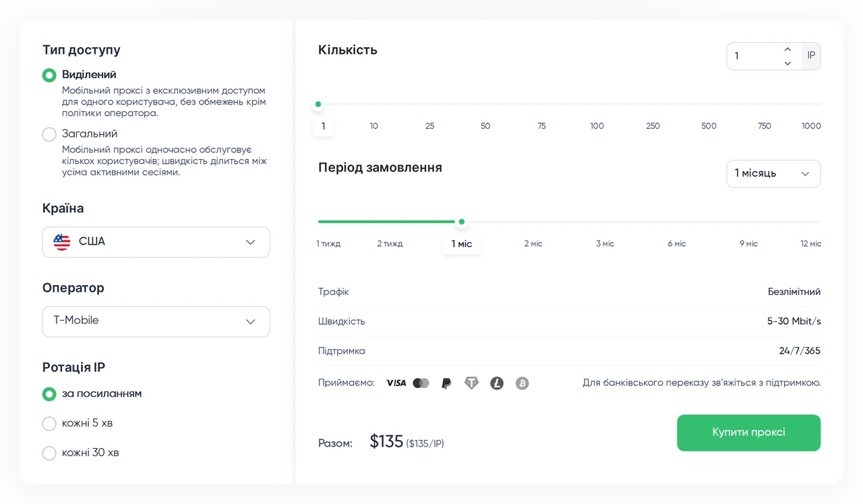Viewport: 863px width, 504px height.
Task: Set quantity to 1000 on the scale
Action: coord(811,126)
